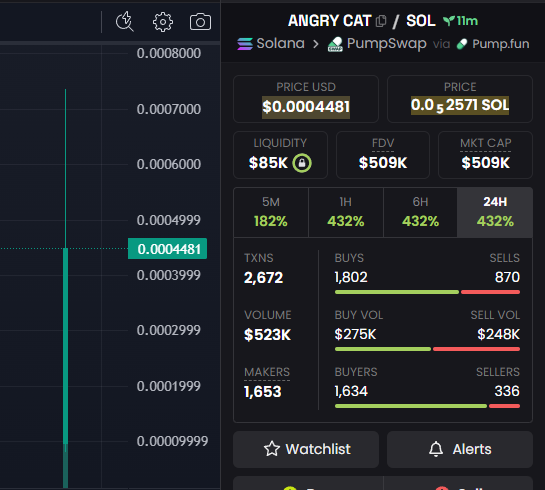Copy ANGRY CAT token address icon
This screenshot has width=545, height=490.
pyautogui.click(x=381, y=21)
